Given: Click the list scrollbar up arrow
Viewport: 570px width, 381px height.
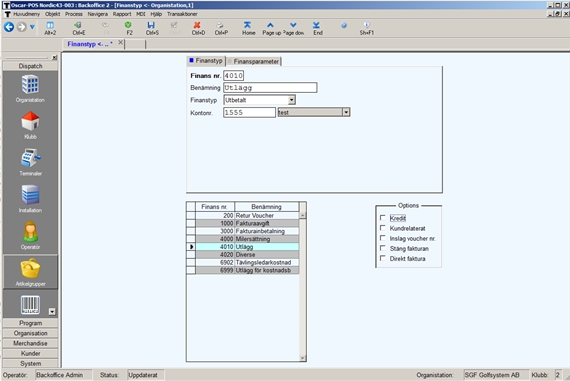Looking at the screenshot, I should point(302,215).
